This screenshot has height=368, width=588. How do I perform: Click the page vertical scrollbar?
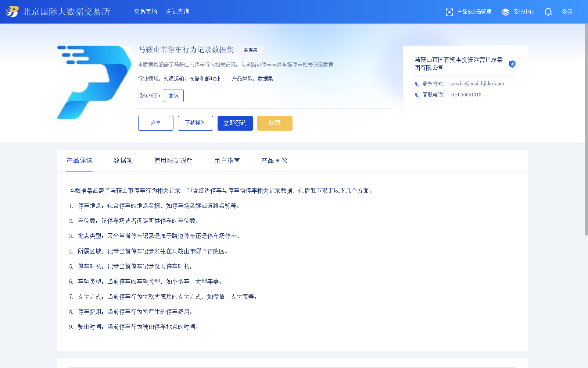586,130
